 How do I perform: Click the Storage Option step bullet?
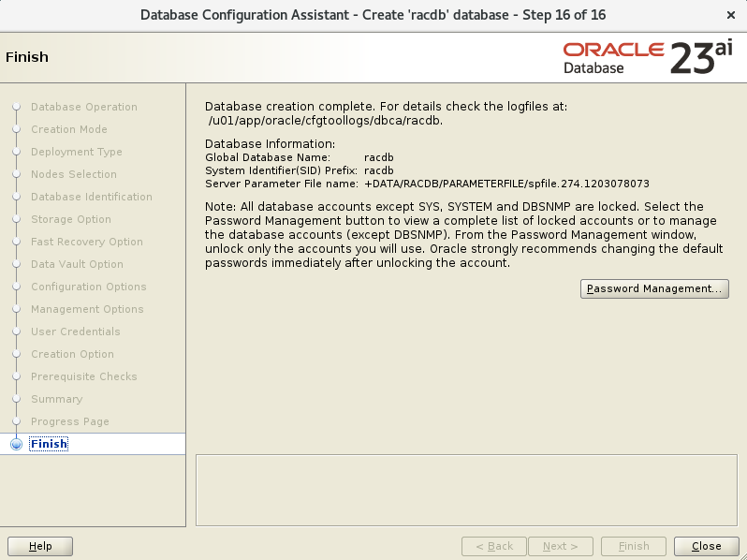16,219
